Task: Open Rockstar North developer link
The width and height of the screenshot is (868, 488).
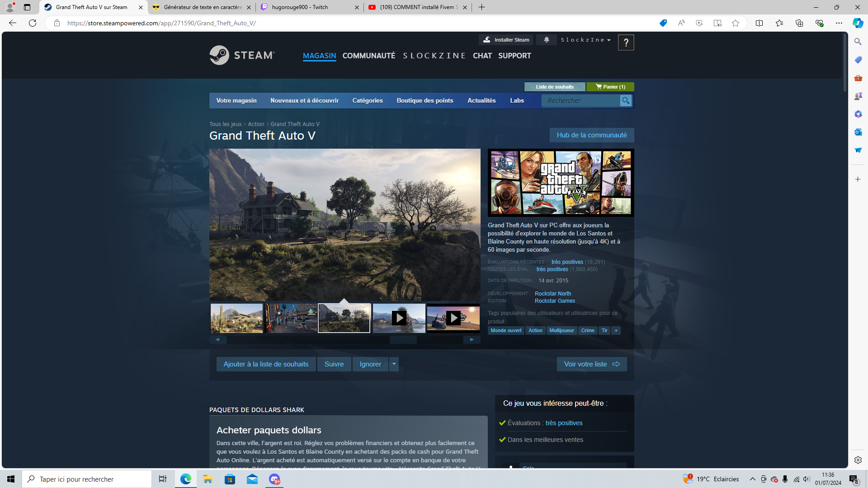Action: [553, 294]
